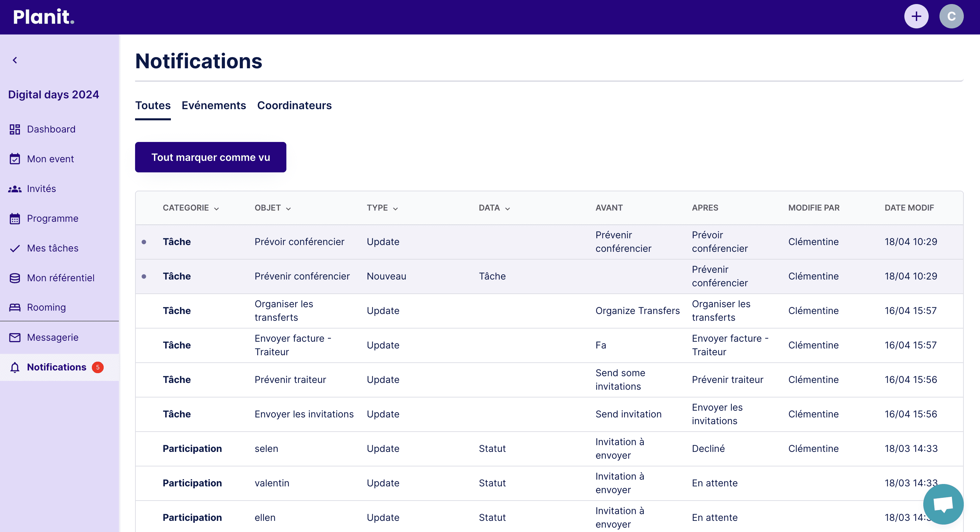
Task: Click the Mes tâches checkmark icon
Action: pos(15,248)
